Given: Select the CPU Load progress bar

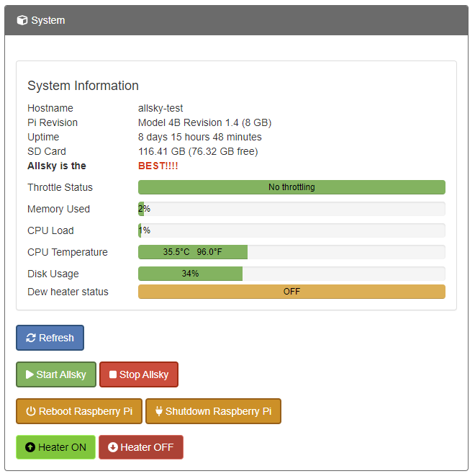Looking at the screenshot, I should point(291,230).
